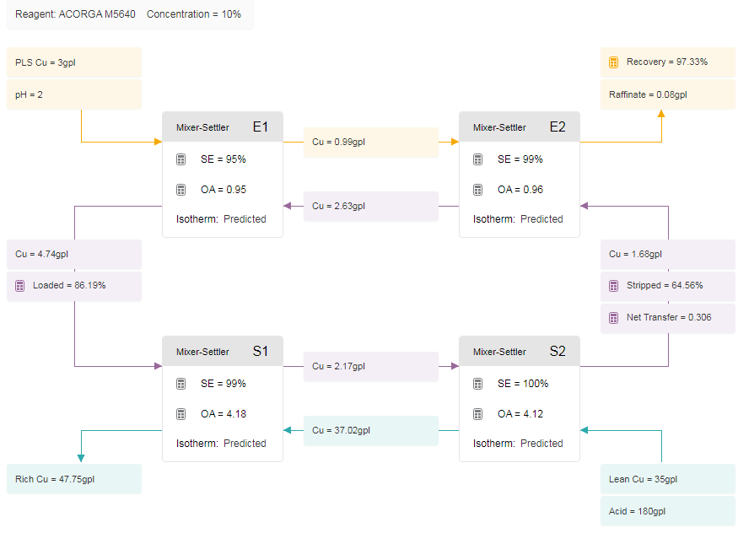Click calculator icon next to S2 OA = 4.12
Image resolution: width=738 pixels, height=560 pixels.
[x=477, y=414]
